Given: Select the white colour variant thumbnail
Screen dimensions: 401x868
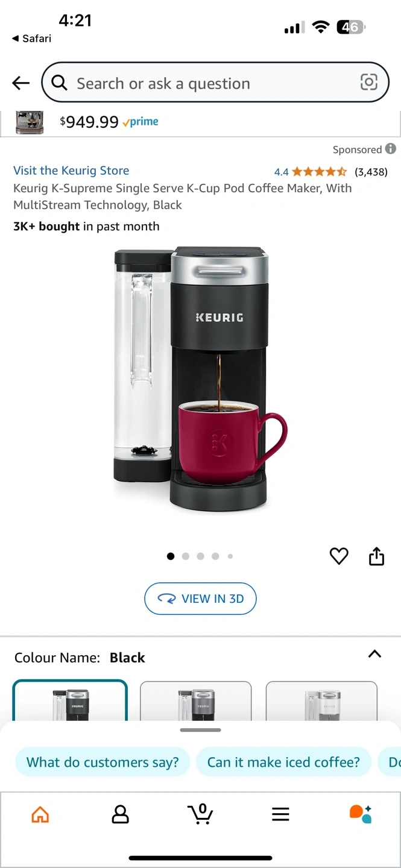Looking at the screenshot, I should click(321, 701).
